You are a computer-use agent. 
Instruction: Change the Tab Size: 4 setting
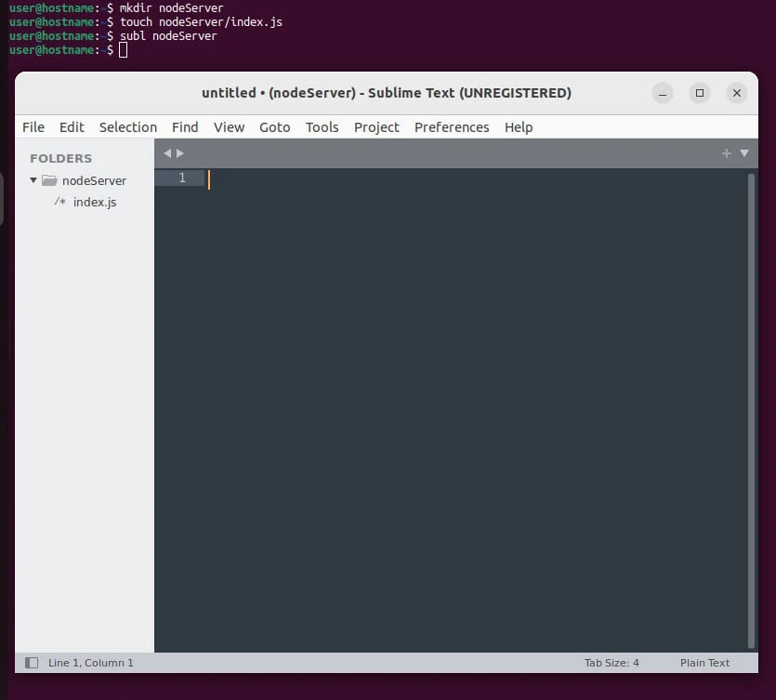pos(612,663)
